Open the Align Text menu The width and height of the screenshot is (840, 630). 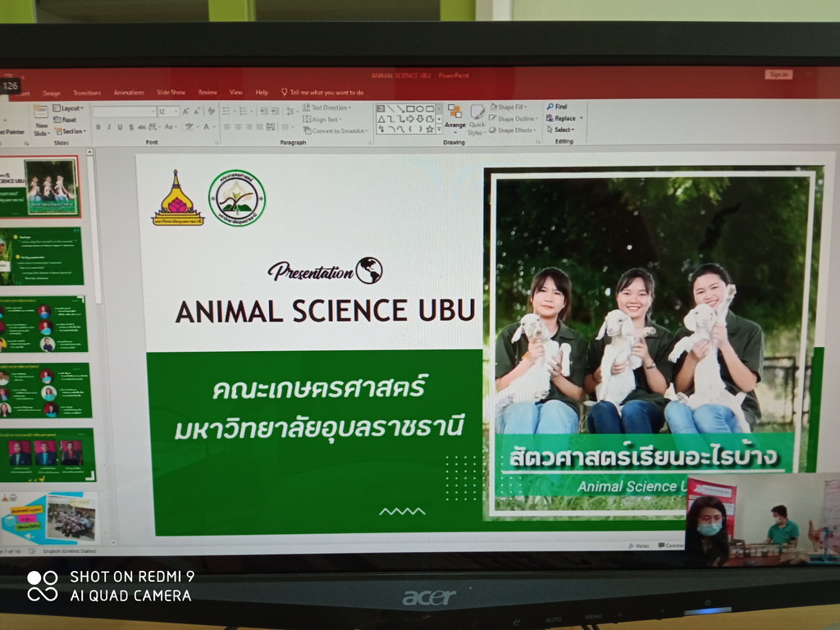point(323,120)
